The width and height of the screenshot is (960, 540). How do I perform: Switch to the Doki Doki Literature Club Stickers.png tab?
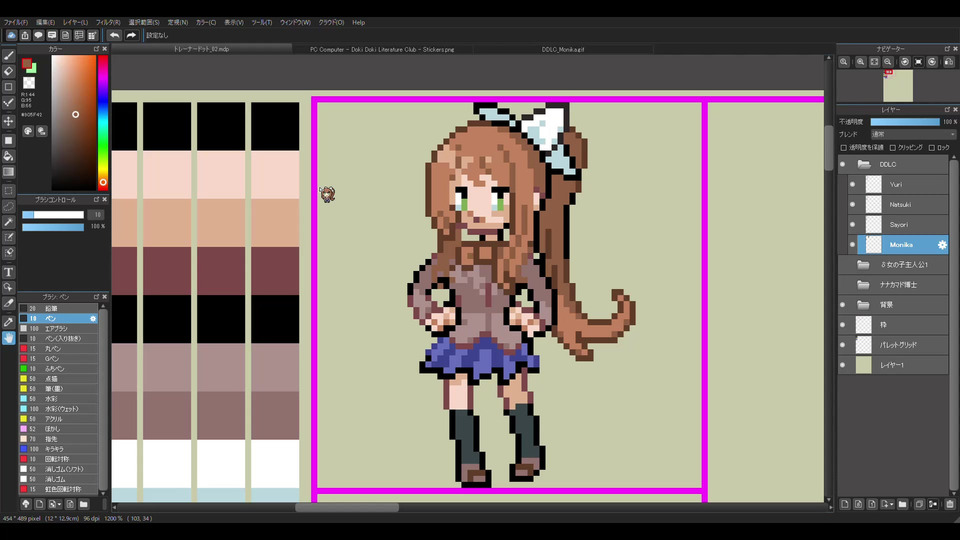point(382,50)
